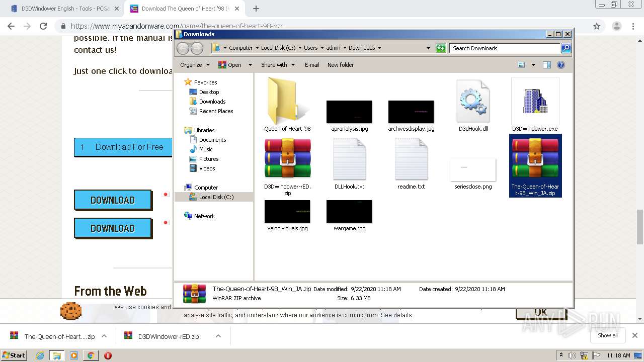644x362 pixels.
Task: Open the Share with dropdown
Action: (278, 65)
